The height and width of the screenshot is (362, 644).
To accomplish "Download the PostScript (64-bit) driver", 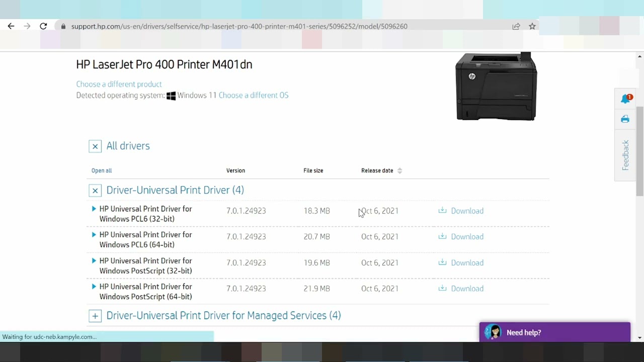I will pyautogui.click(x=467, y=289).
